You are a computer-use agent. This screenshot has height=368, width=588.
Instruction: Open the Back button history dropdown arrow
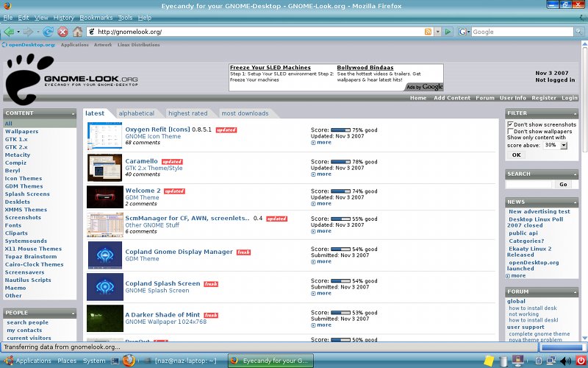point(18,32)
